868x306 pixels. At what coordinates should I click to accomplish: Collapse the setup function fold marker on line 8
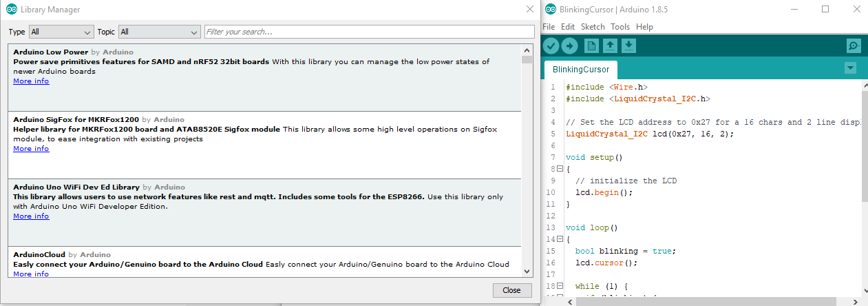560,169
